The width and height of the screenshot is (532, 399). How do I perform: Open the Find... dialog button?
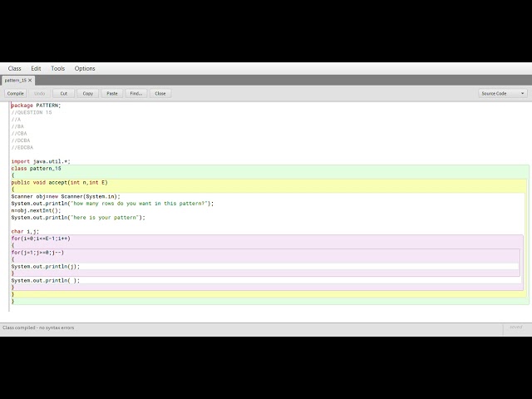click(136, 93)
